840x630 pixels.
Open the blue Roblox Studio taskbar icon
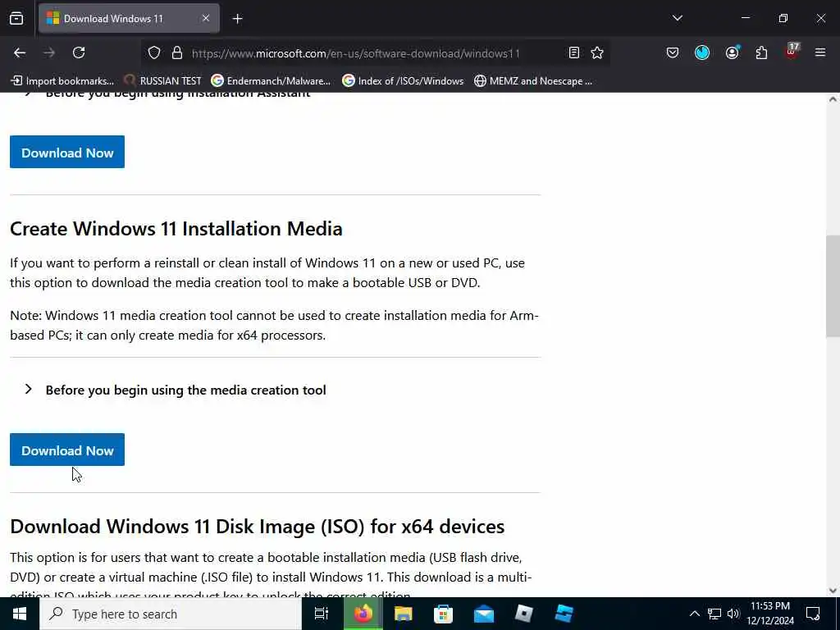click(x=564, y=614)
